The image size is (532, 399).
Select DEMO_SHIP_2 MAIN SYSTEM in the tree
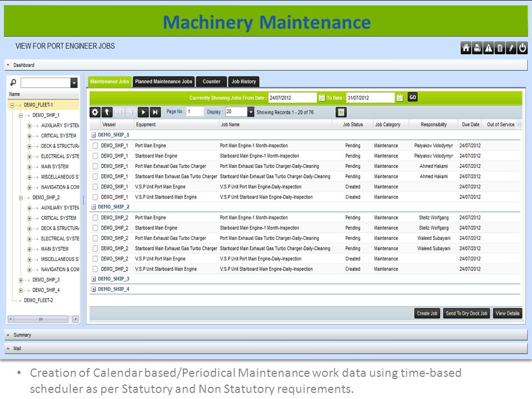[55, 249]
